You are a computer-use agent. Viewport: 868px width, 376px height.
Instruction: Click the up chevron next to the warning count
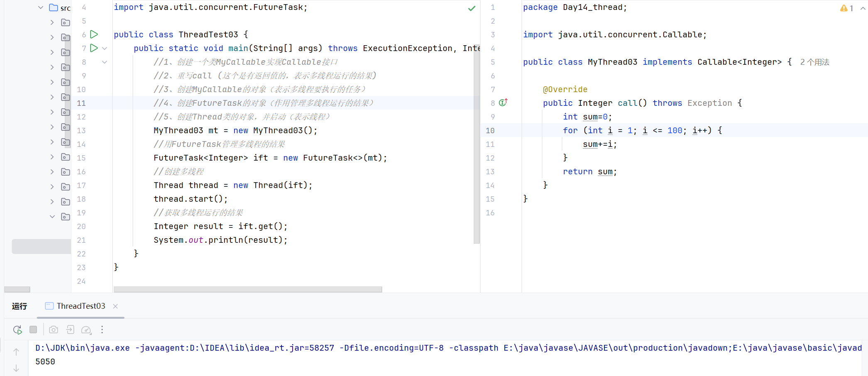(863, 8)
